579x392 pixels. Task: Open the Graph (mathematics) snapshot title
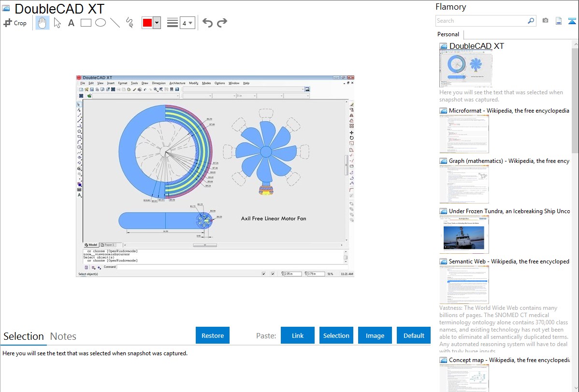click(x=509, y=161)
